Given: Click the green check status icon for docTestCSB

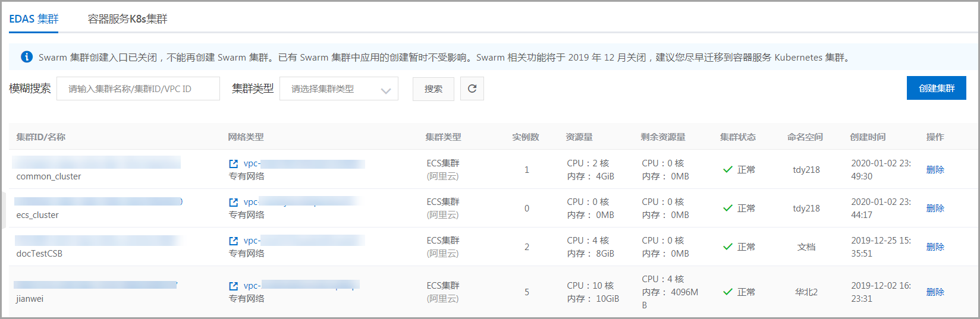Looking at the screenshot, I should [727, 247].
